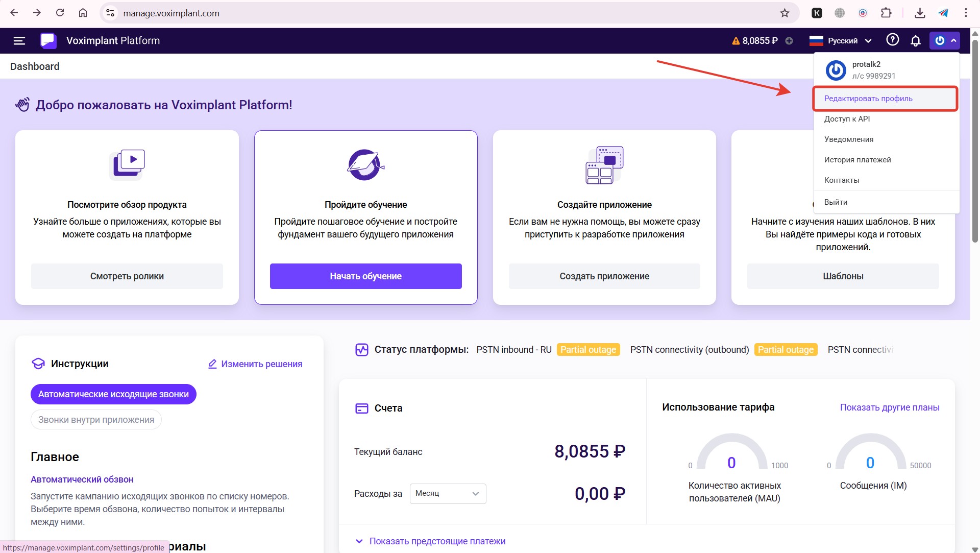
Task: Open the Месяц expenses period dropdown
Action: (x=448, y=494)
